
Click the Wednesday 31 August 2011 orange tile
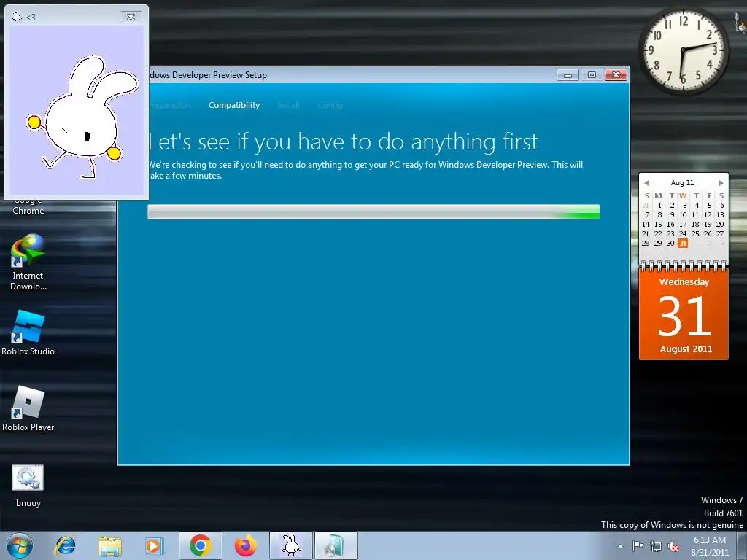point(684,314)
